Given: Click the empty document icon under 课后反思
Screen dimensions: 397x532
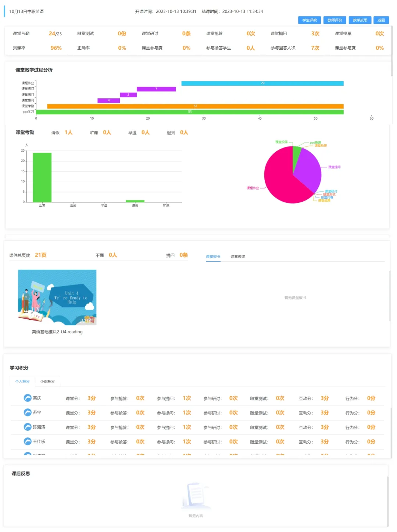Looking at the screenshot, I should [x=196, y=494].
